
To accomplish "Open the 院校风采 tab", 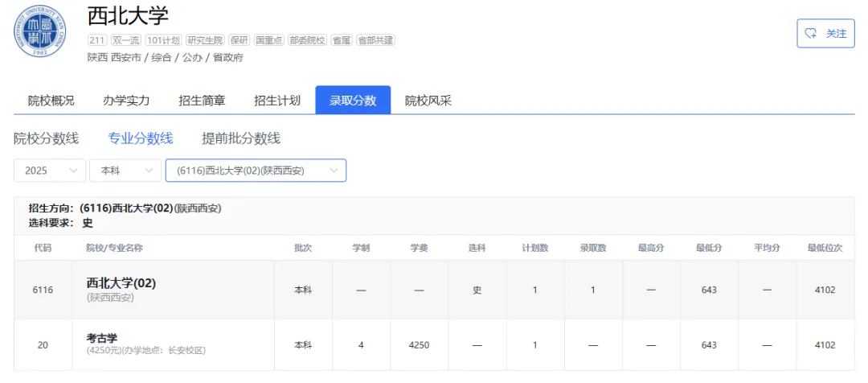I will point(428,101).
